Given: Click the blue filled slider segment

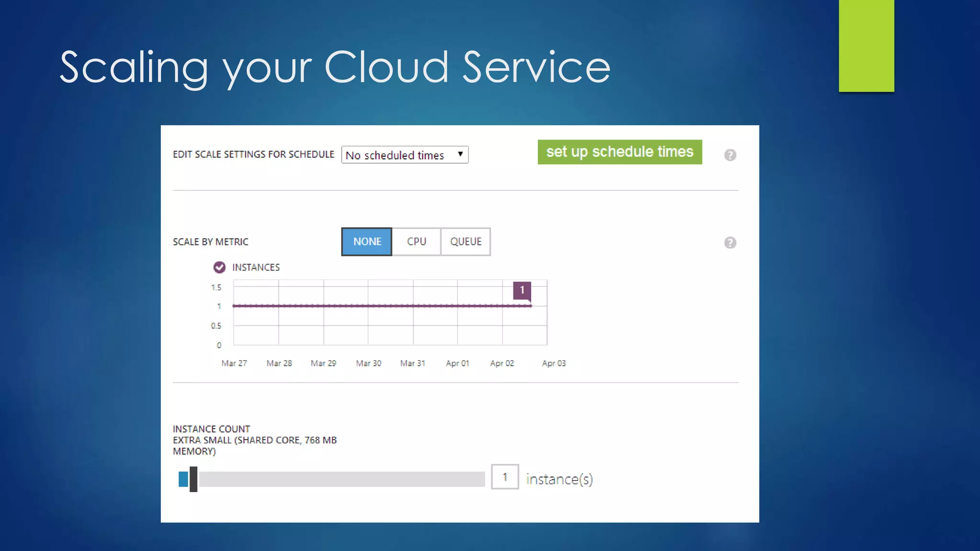Looking at the screenshot, I should coord(183,479).
